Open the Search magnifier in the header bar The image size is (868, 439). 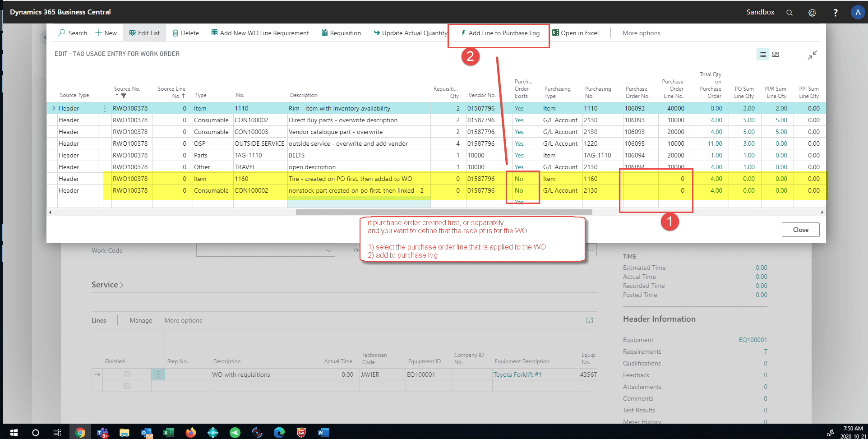click(x=789, y=13)
